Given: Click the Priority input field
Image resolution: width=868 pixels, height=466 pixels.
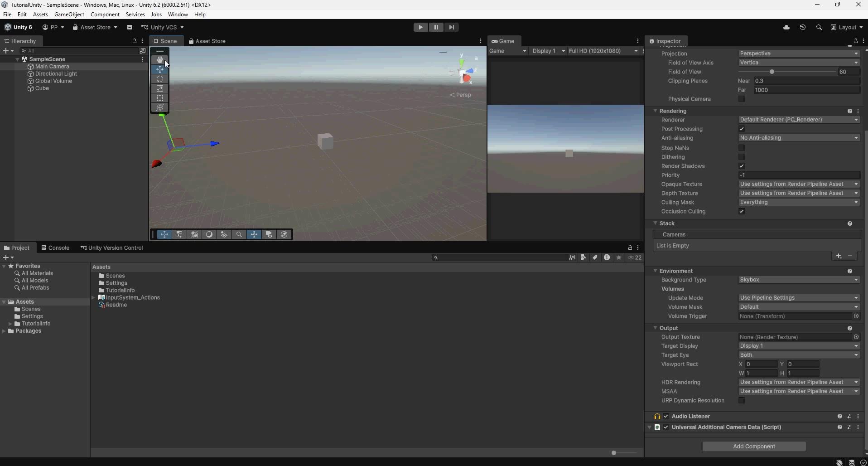Looking at the screenshot, I should coord(799,175).
